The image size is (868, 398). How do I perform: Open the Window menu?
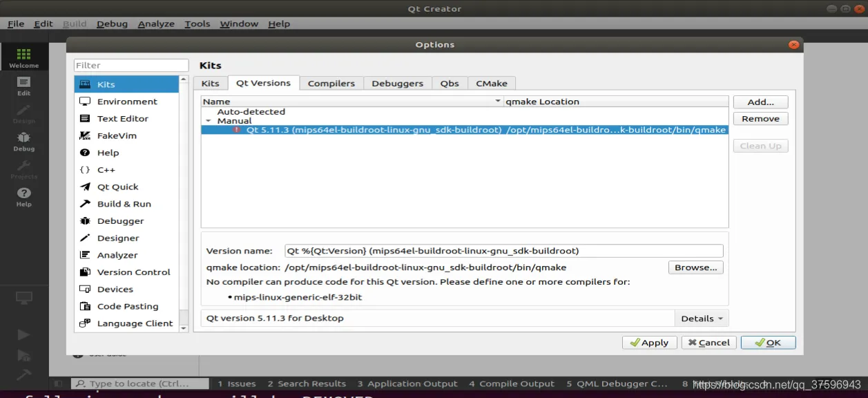click(239, 23)
